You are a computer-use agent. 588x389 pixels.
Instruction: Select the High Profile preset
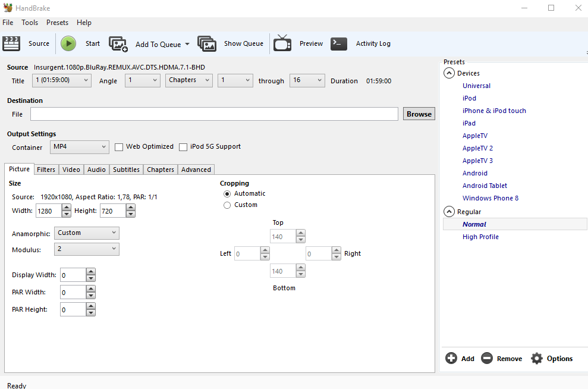click(x=480, y=237)
